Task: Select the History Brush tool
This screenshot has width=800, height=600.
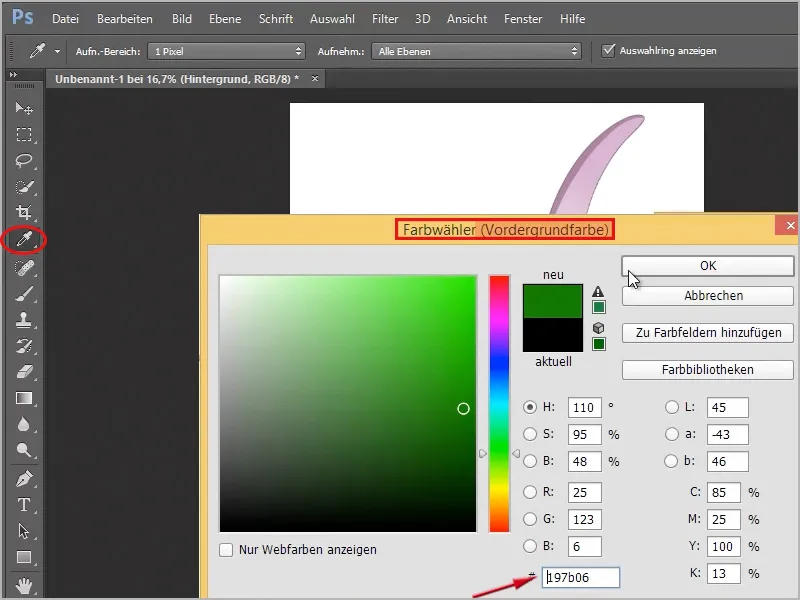Action: click(23, 346)
